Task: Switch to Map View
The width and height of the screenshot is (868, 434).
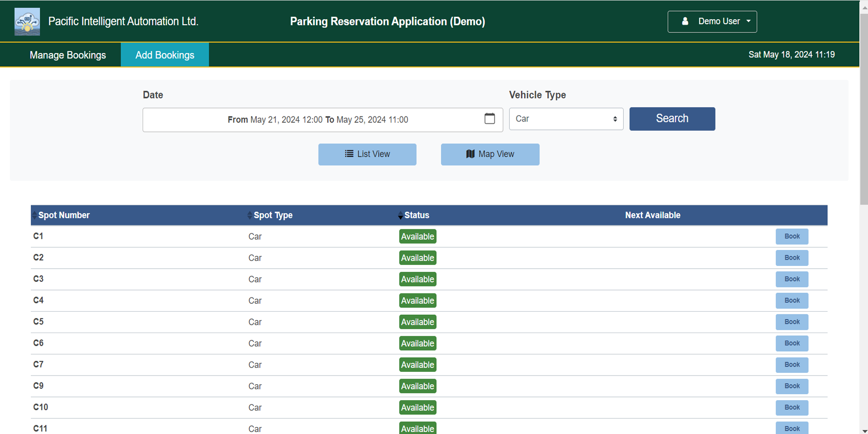Action: tap(490, 154)
